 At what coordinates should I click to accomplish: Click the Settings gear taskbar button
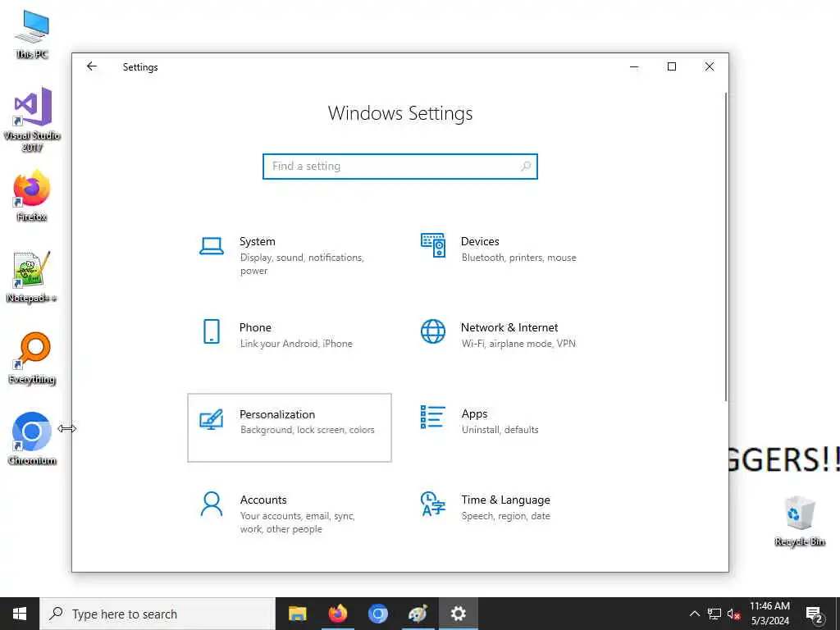tap(458, 614)
